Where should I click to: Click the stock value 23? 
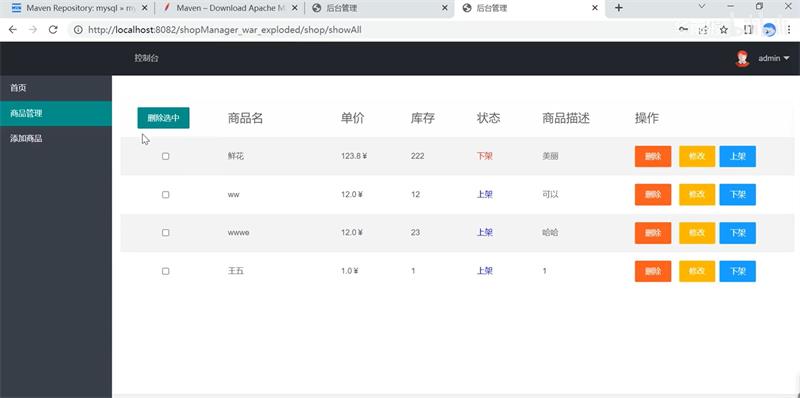(415, 233)
